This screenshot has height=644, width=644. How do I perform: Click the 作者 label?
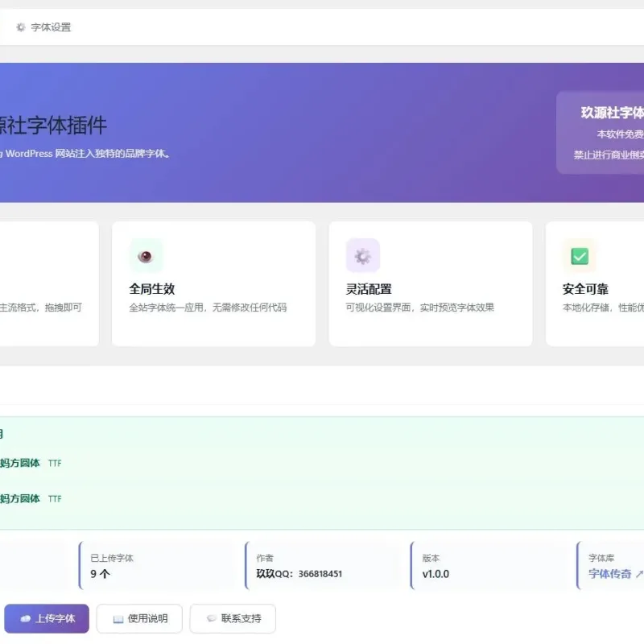click(265, 558)
